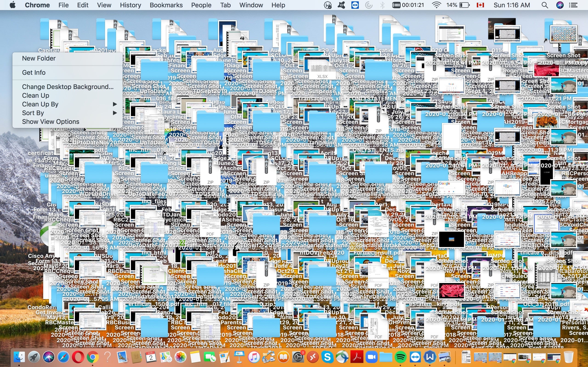Open the Trash in the dock
588x367 pixels.
[568, 357]
